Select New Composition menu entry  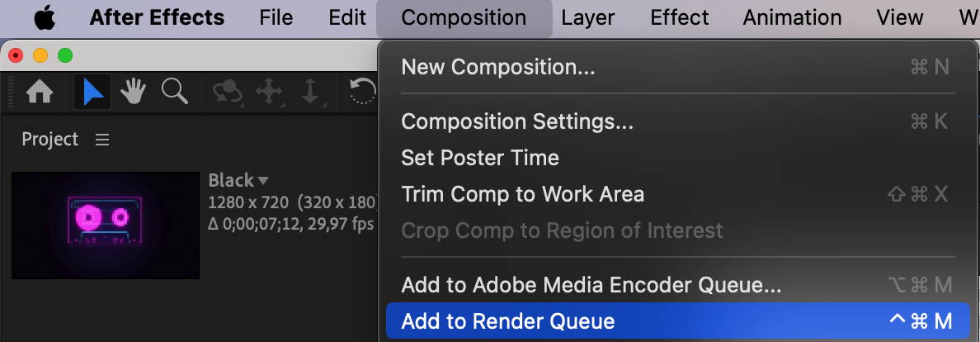point(497,67)
